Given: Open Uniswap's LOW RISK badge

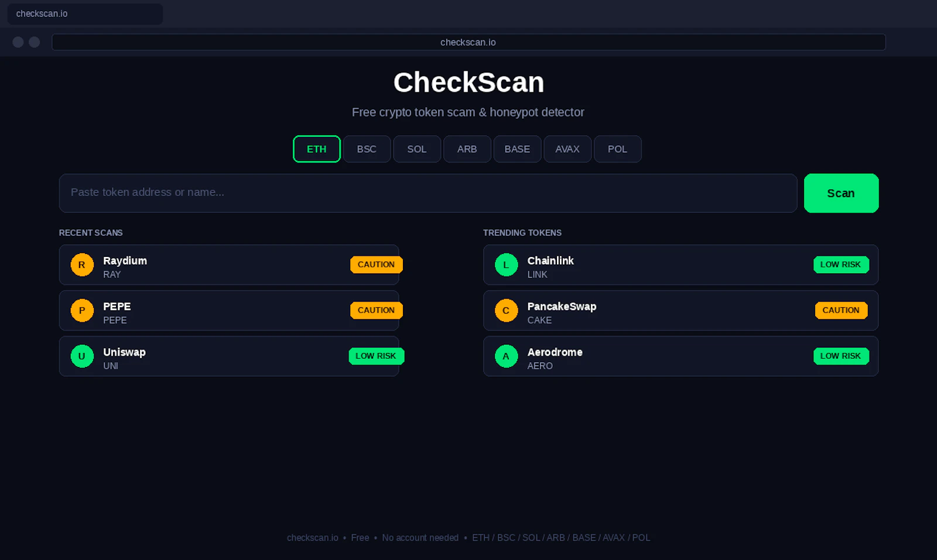Looking at the screenshot, I should click(376, 356).
